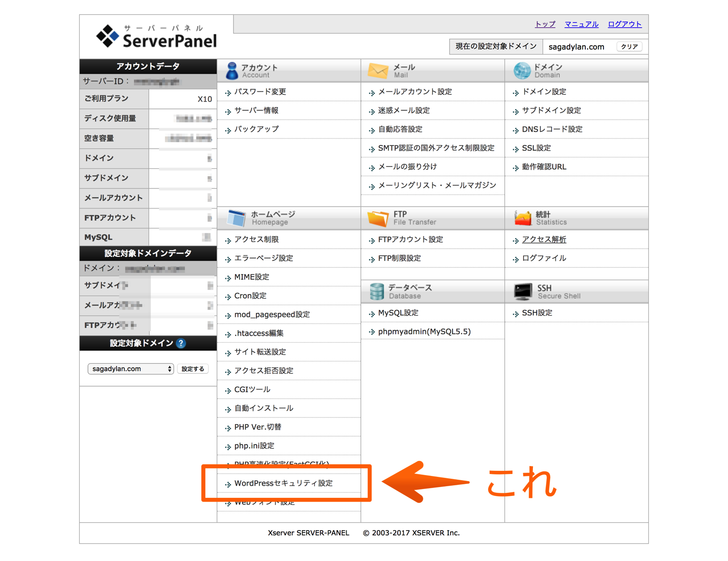Open FTP制限設定

point(400,258)
